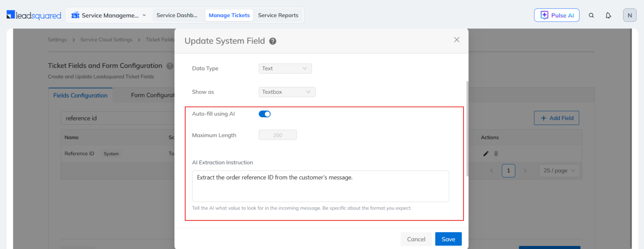Open the N user avatar menu
Viewport: 644px width, 249px height.
[629, 15]
